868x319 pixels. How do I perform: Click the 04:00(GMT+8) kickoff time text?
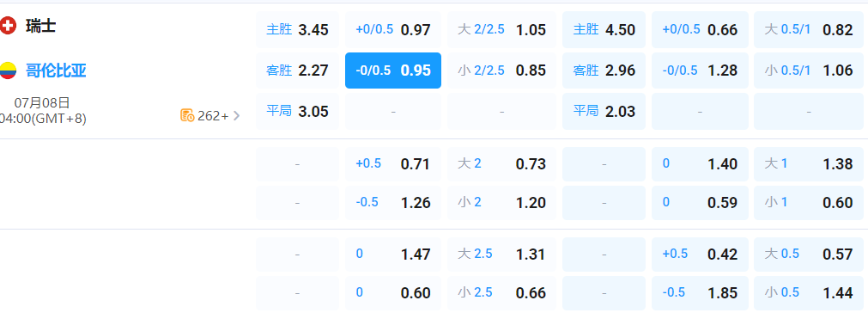[43, 118]
